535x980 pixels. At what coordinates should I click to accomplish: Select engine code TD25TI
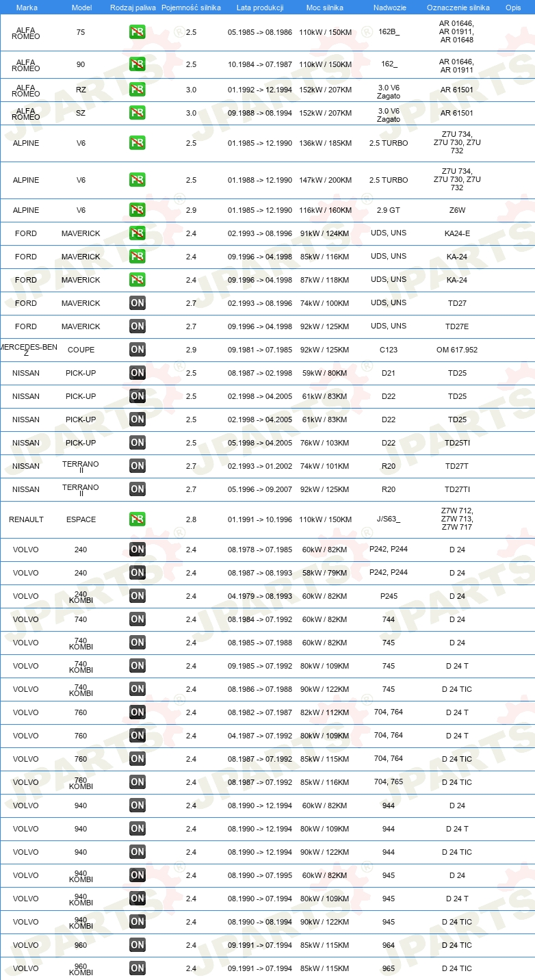(457, 443)
